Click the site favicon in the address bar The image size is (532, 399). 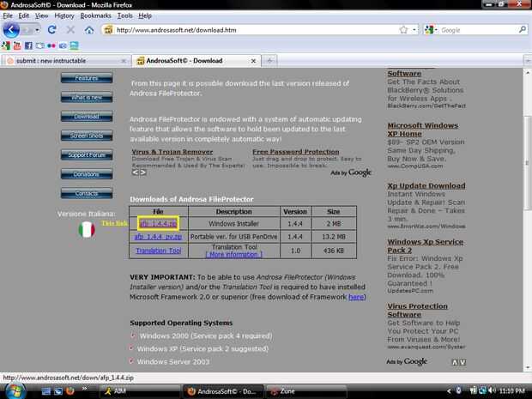tap(108, 30)
